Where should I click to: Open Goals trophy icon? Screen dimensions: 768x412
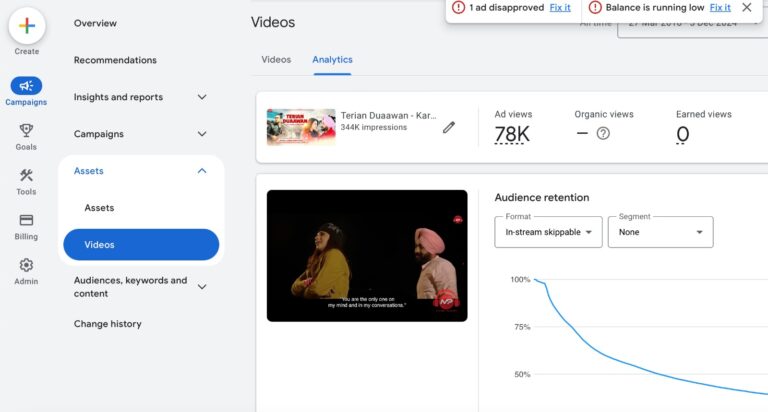pos(26,131)
